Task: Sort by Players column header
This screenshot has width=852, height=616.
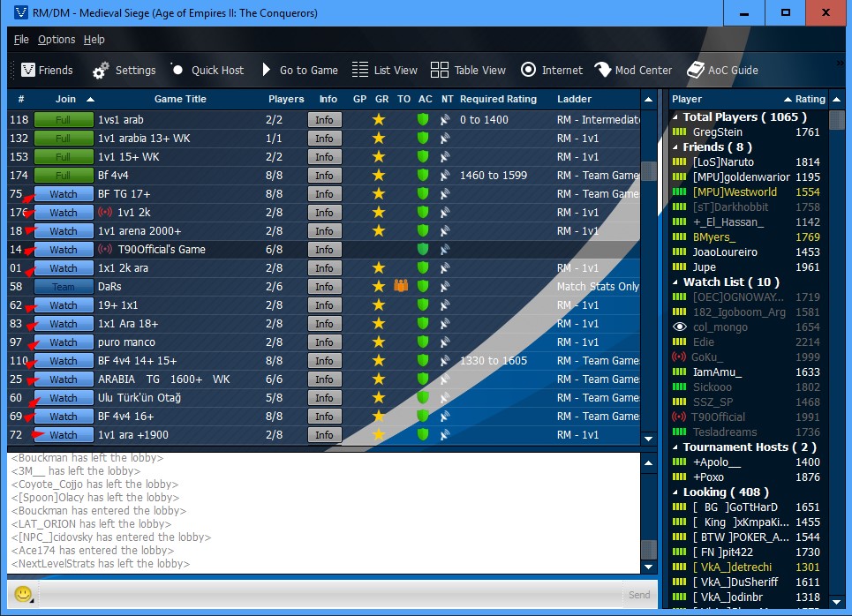Action: [286, 99]
